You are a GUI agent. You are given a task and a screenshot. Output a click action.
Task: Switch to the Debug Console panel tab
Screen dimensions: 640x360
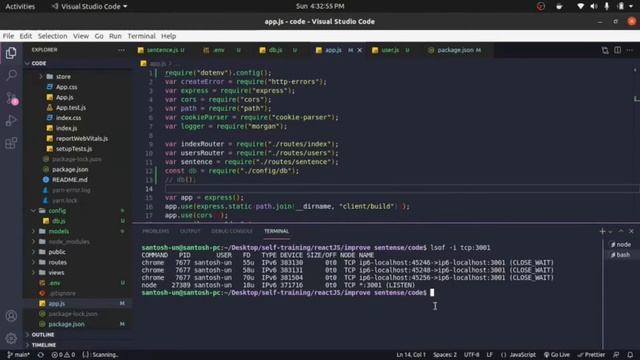(232, 231)
